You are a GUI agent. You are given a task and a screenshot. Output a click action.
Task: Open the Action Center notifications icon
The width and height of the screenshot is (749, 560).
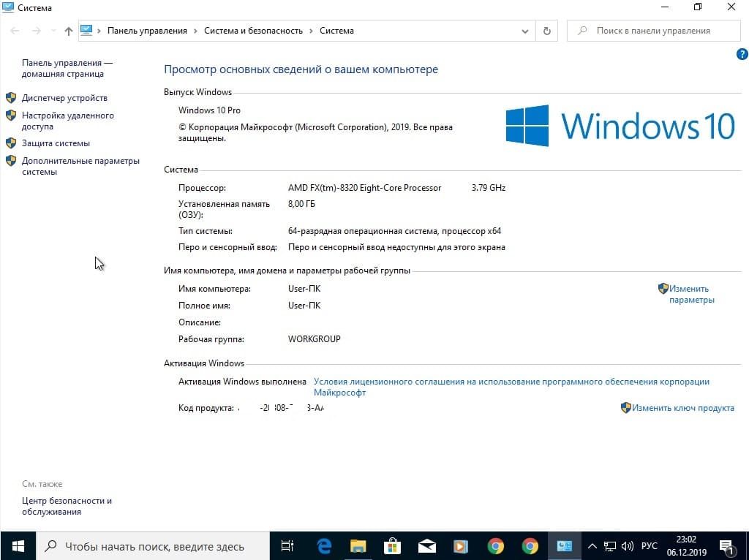[x=727, y=546]
